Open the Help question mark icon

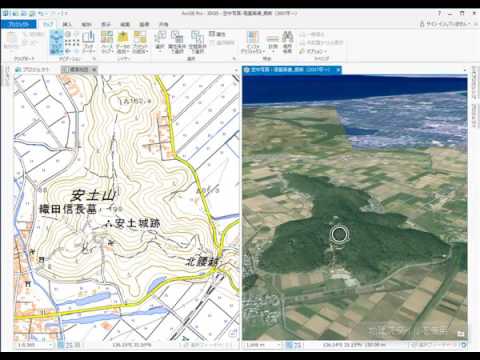tap(439, 13)
